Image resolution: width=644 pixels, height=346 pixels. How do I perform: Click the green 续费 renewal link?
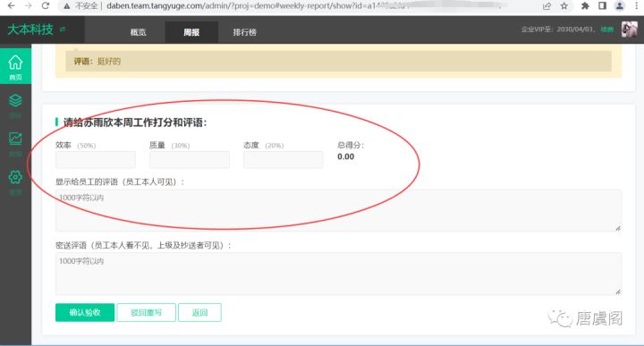(607, 30)
